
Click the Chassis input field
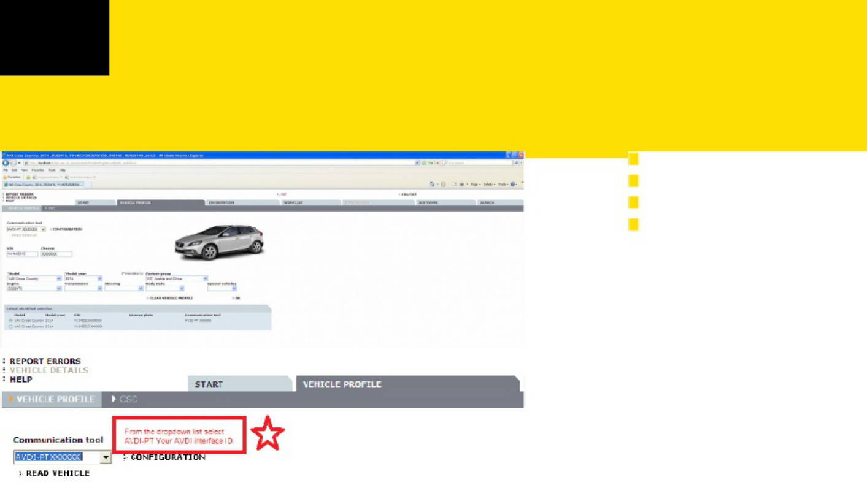56,254
